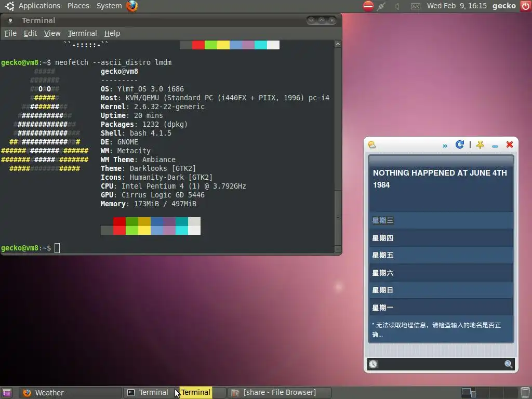The width and height of the screenshot is (532, 399).
Task: Open the mail envelope indicator
Action: 416,6
